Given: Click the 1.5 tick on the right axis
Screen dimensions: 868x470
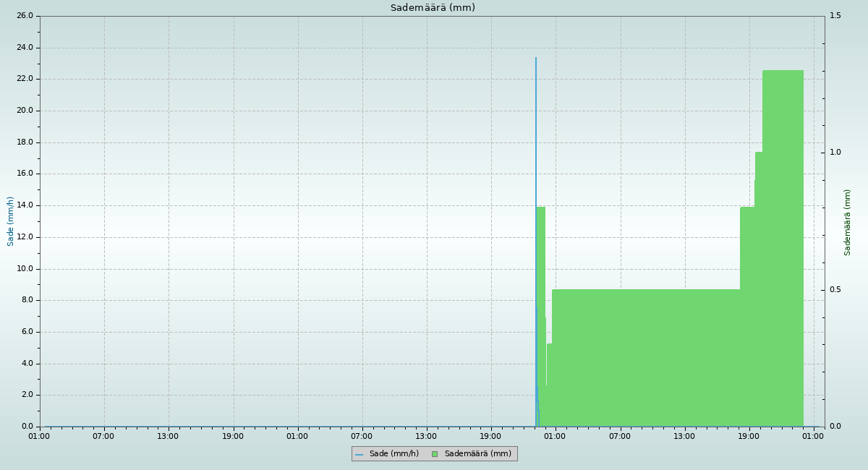Looking at the screenshot, I should [835, 16].
